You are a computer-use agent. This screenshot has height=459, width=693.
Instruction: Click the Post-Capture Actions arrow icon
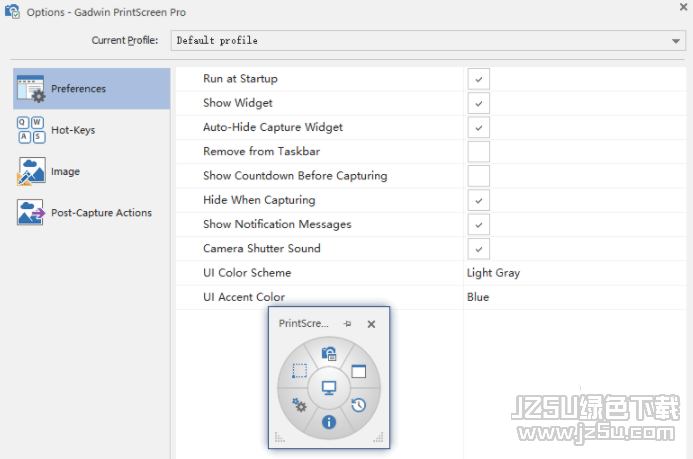(x=31, y=212)
